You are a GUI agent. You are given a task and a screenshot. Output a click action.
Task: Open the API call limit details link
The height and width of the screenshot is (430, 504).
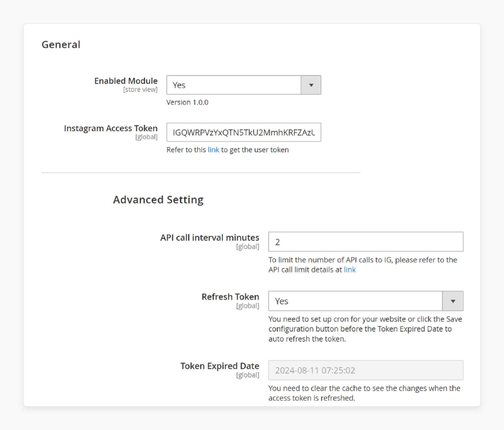(350, 269)
